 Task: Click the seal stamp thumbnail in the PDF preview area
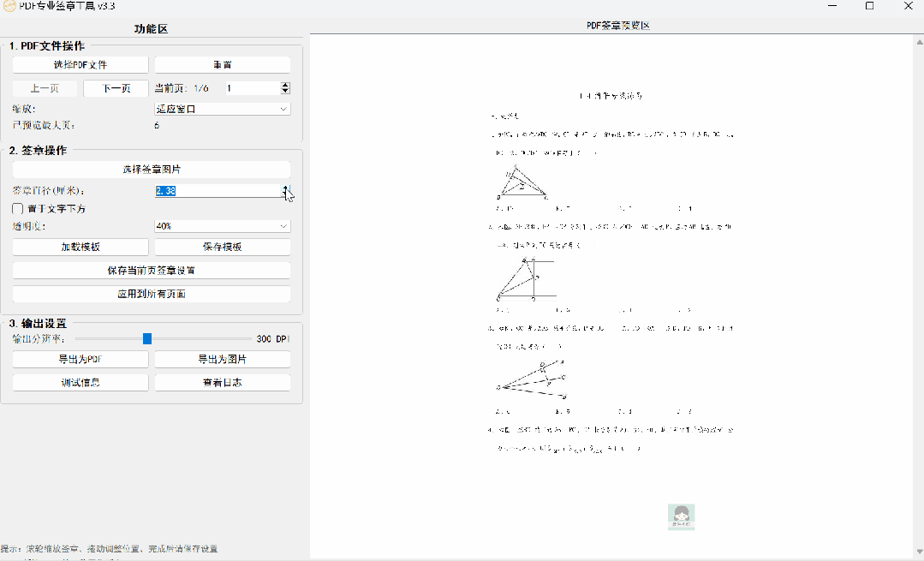click(x=681, y=516)
